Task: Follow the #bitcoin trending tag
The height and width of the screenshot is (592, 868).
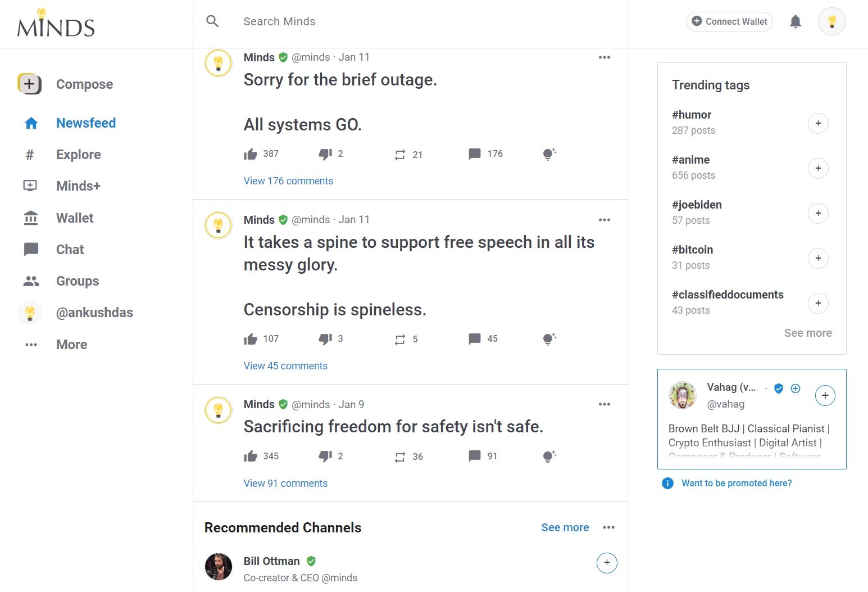Action: (818, 258)
